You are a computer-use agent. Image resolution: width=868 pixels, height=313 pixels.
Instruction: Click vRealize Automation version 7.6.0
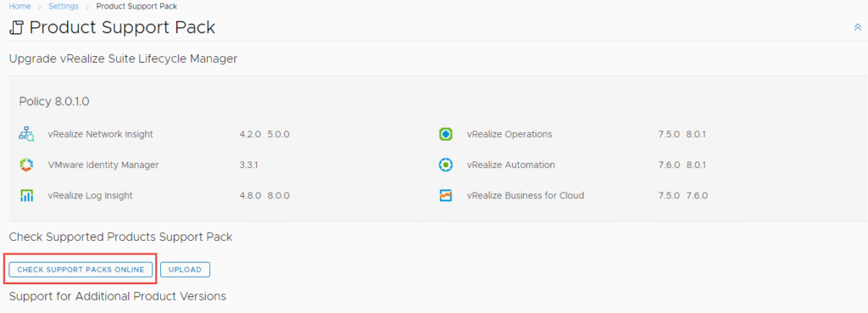coord(670,165)
